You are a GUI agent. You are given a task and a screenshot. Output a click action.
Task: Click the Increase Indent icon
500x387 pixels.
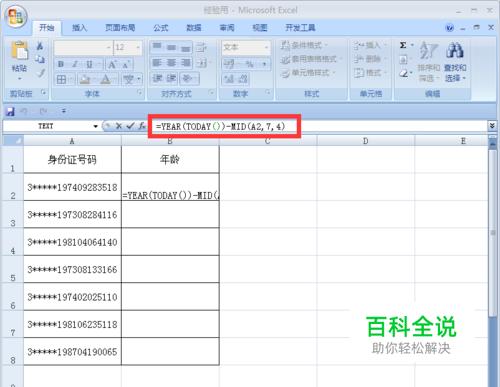coord(171,79)
